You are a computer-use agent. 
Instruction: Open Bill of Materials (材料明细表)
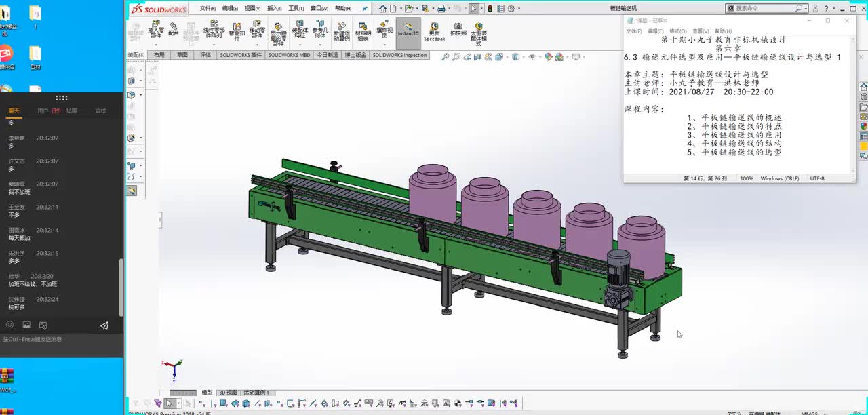point(363,31)
